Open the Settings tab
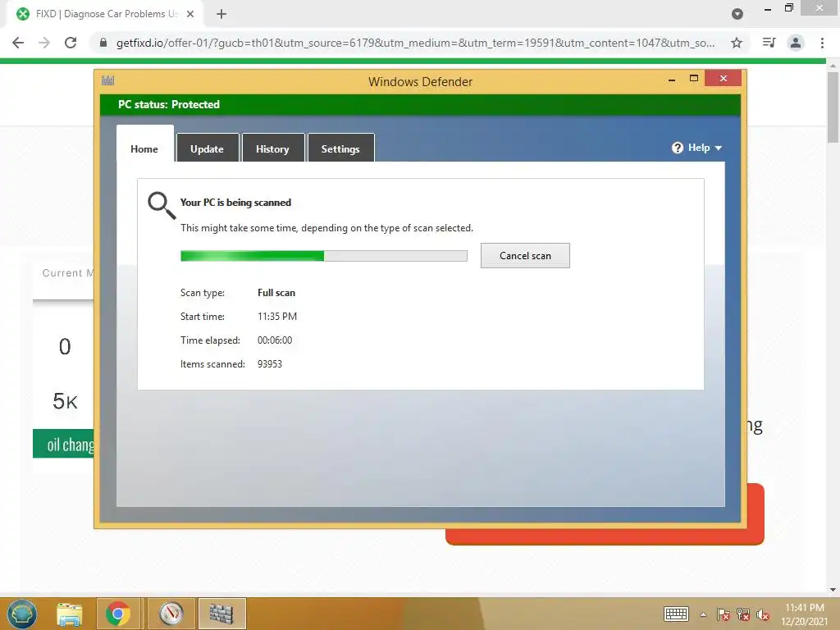Screen dimensions: 840x630 coord(340,148)
